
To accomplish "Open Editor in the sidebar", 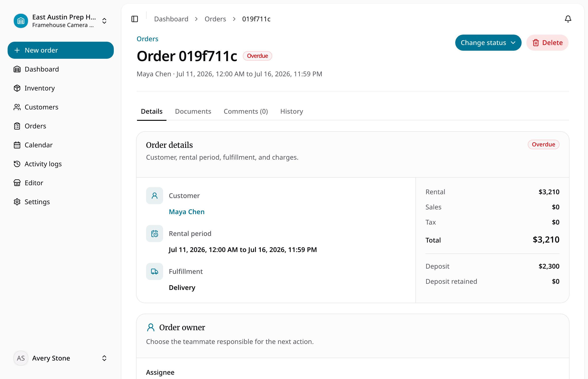I will 60,183.
